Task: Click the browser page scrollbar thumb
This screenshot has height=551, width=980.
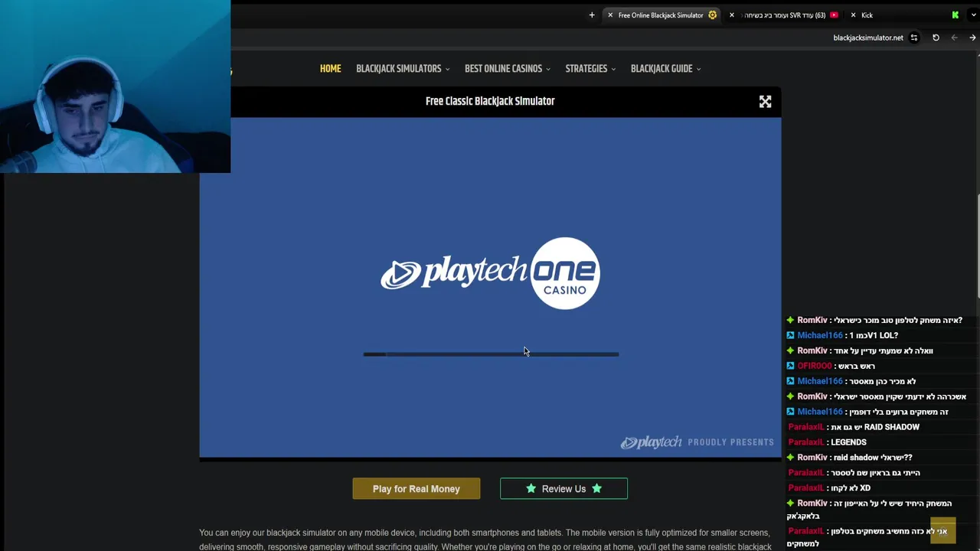Action: pos(977,246)
